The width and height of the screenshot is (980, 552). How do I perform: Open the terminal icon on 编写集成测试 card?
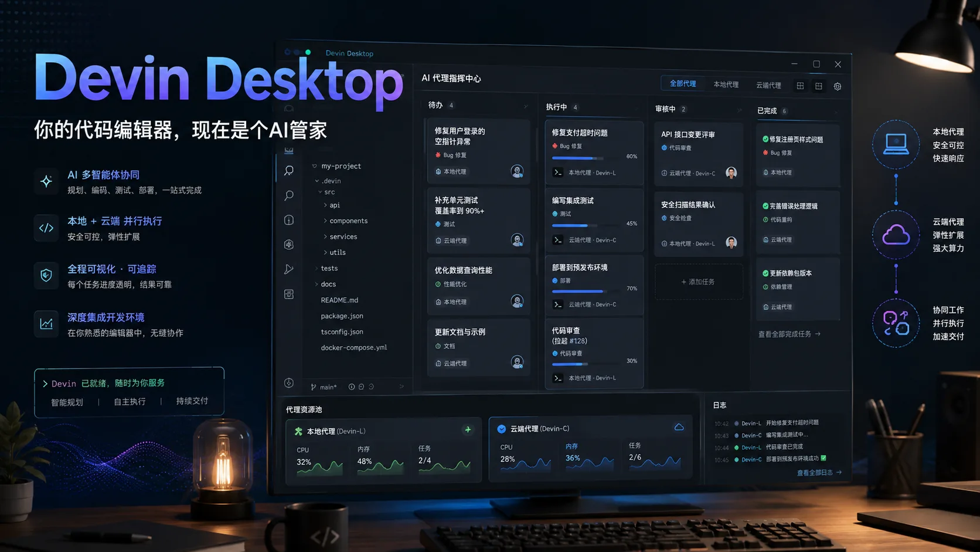pyautogui.click(x=558, y=240)
